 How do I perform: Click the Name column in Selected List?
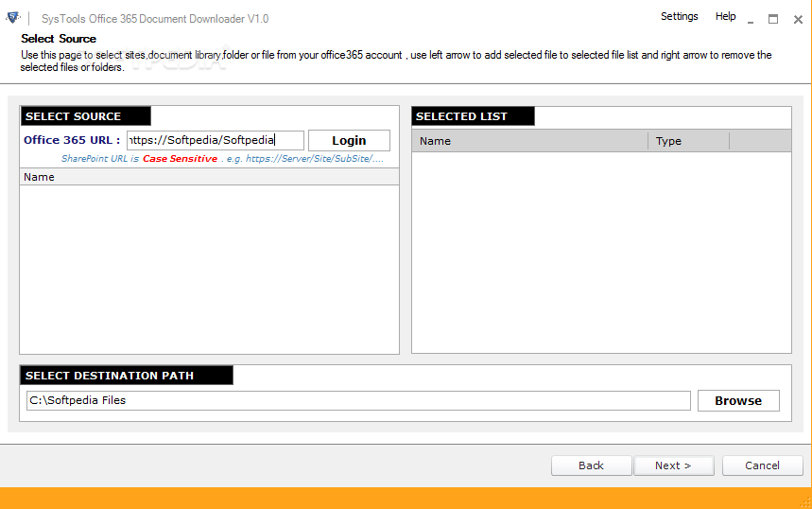[x=529, y=141]
